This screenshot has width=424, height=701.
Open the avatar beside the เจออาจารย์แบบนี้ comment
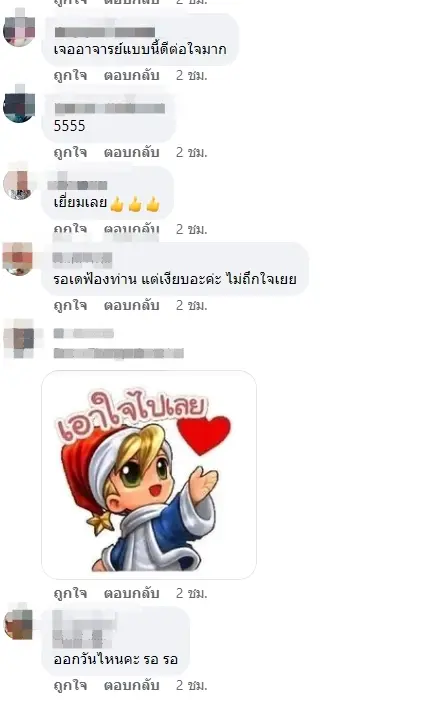click(x=19, y=30)
